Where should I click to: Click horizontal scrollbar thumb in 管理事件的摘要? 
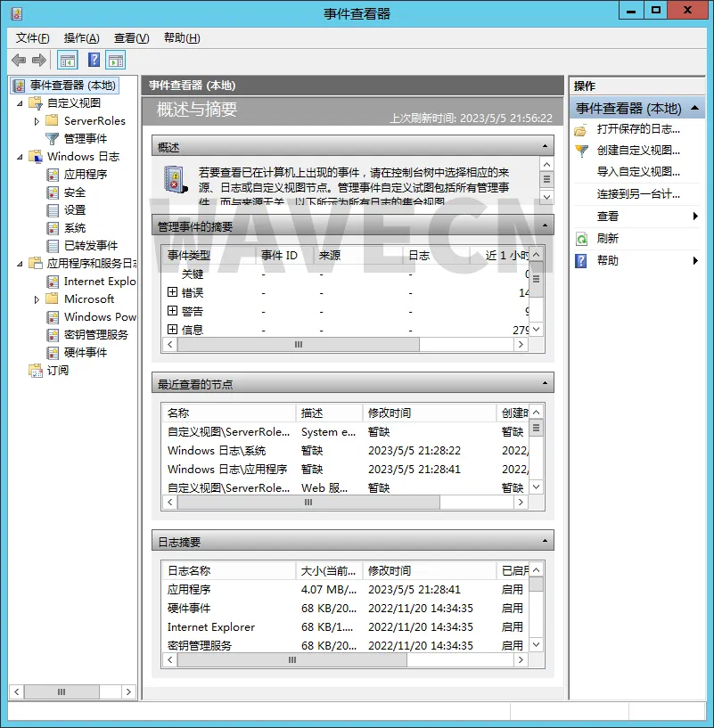click(299, 345)
